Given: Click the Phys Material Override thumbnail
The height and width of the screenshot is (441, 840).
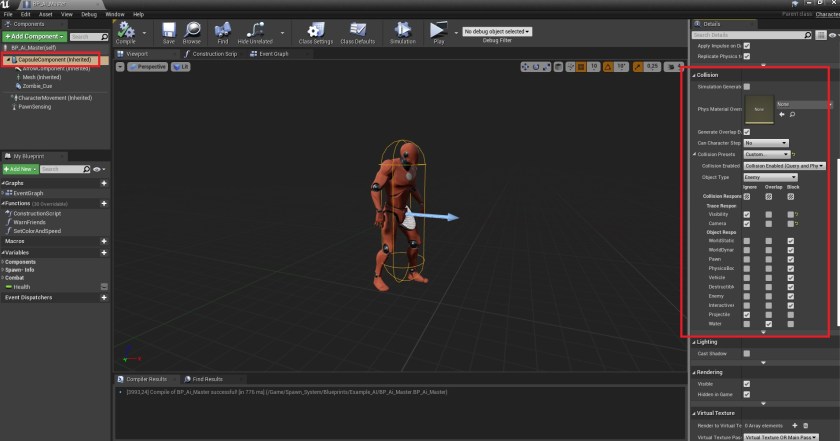Looking at the screenshot, I should point(760,108).
